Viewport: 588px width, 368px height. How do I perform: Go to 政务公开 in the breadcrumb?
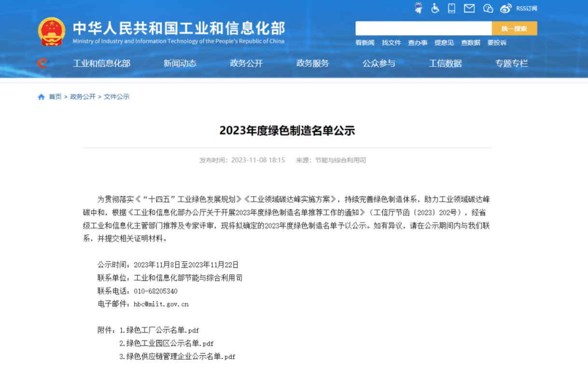click(83, 97)
